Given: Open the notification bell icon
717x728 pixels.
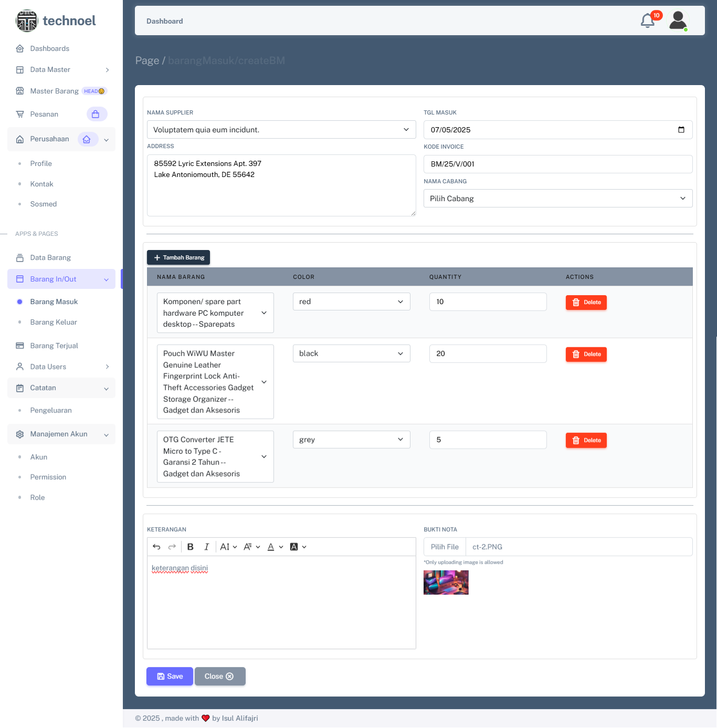Looking at the screenshot, I should 648,21.
